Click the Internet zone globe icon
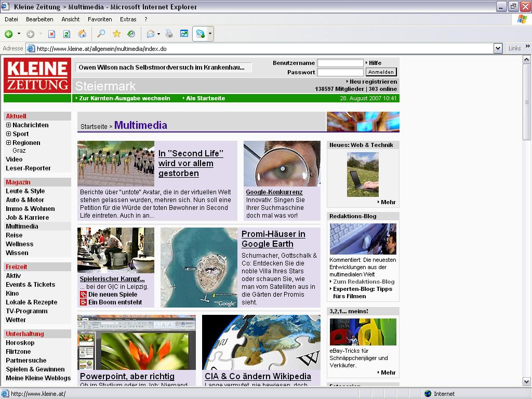 pos(428,394)
